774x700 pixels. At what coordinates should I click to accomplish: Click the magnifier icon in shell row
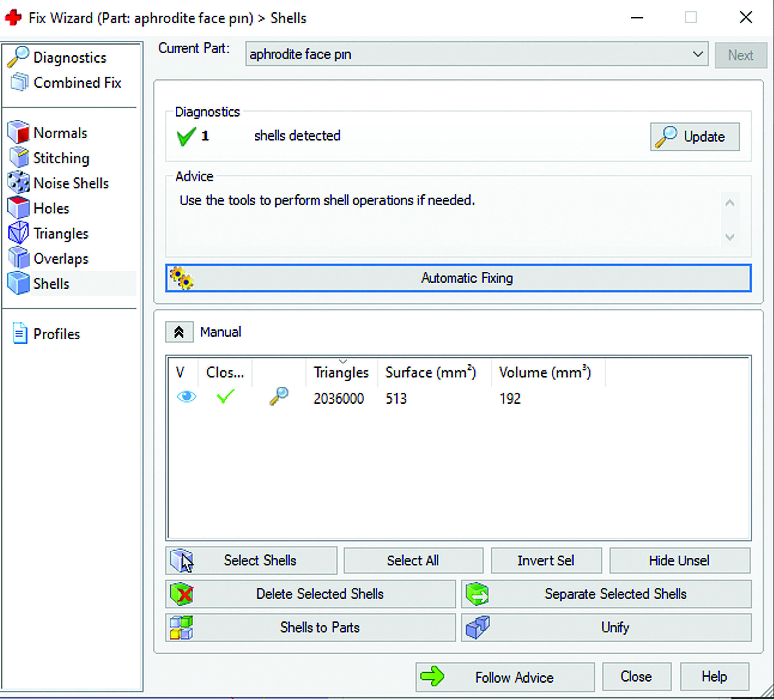point(279,396)
